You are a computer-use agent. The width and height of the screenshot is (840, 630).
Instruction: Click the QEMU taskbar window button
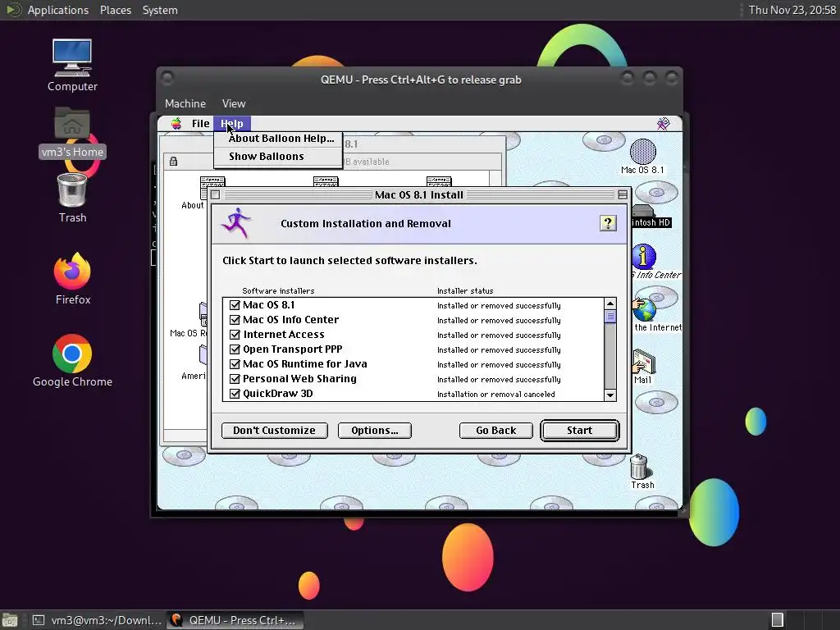click(x=234, y=620)
